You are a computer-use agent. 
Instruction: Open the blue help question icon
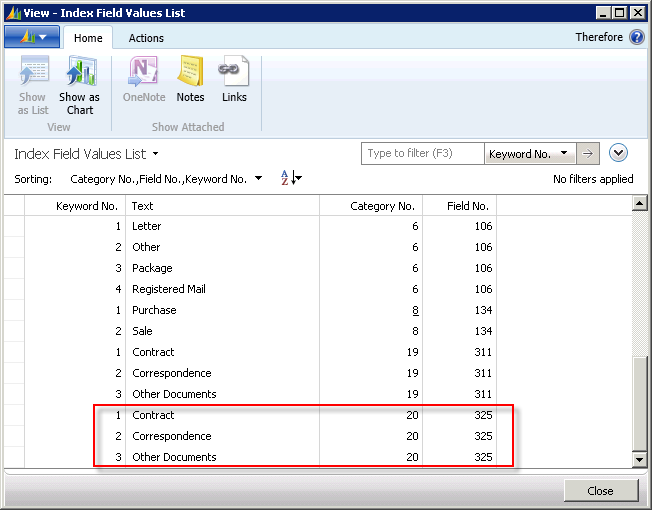tap(637, 37)
